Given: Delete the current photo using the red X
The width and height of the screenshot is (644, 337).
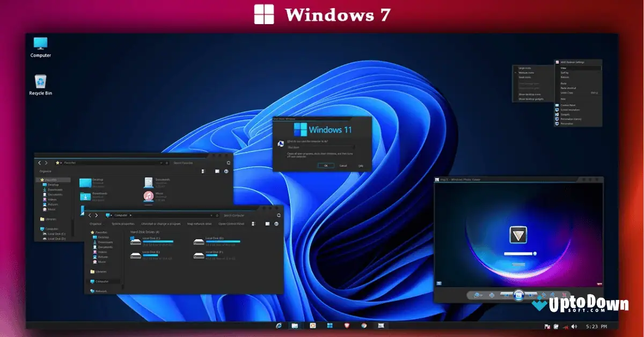Looking at the screenshot, I should click(x=564, y=295).
